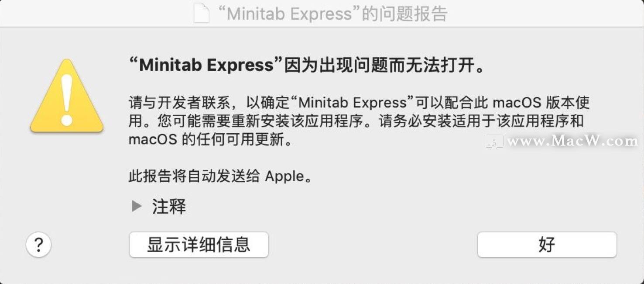
Task: Click the text 此报告将自动发送给 Apple
Action: click(x=220, y=177)
